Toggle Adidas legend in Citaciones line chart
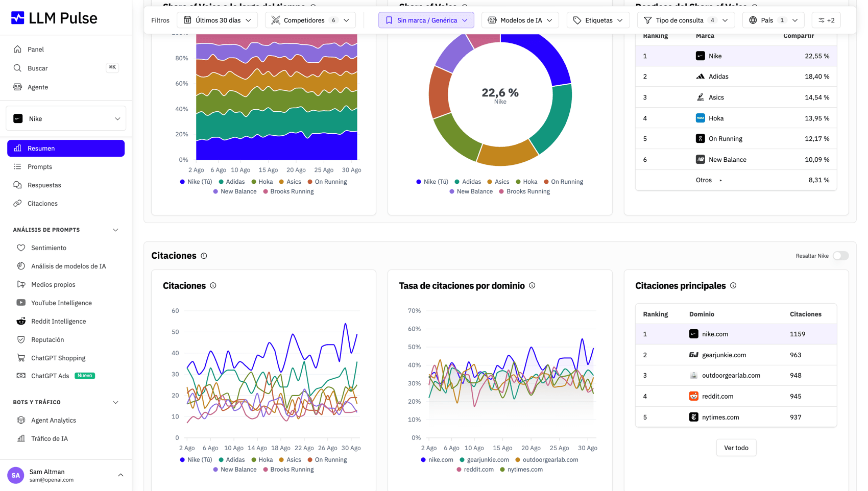Image resolution: width=868 pixels, height=491 pixels. [231, 460]
